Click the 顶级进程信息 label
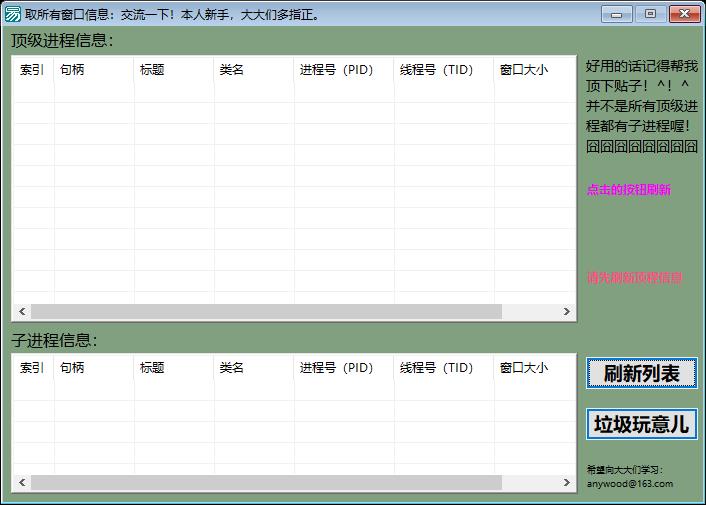 (x=62, y=41)
